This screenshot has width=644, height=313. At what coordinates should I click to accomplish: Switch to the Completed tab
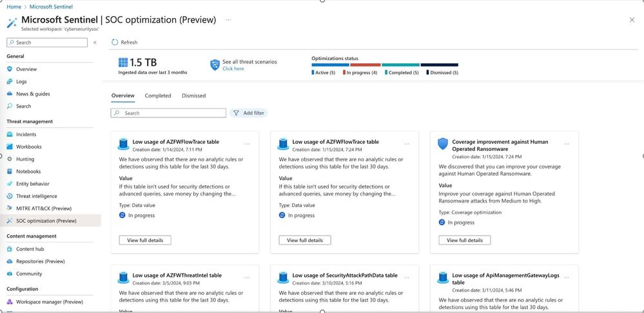[x=158, y=96]
